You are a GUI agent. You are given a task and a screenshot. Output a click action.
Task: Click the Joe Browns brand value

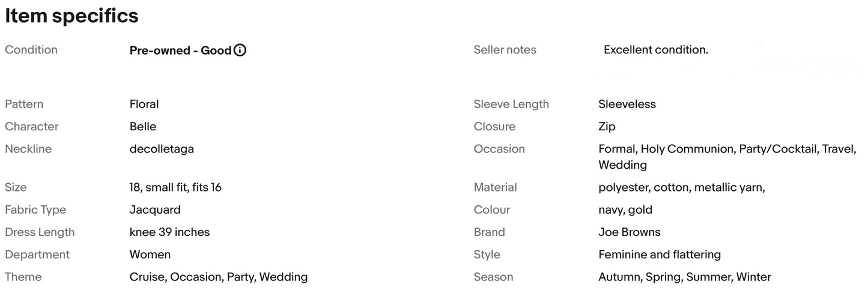tap(629, 232)
